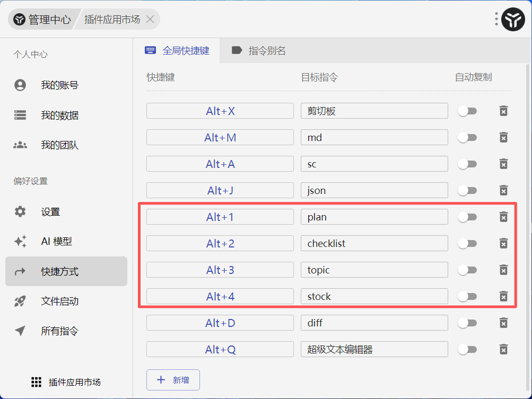The image size is (532, 399).
Task: Turn on auto-copy for Alt+4 stock
Action: point(467,296)
